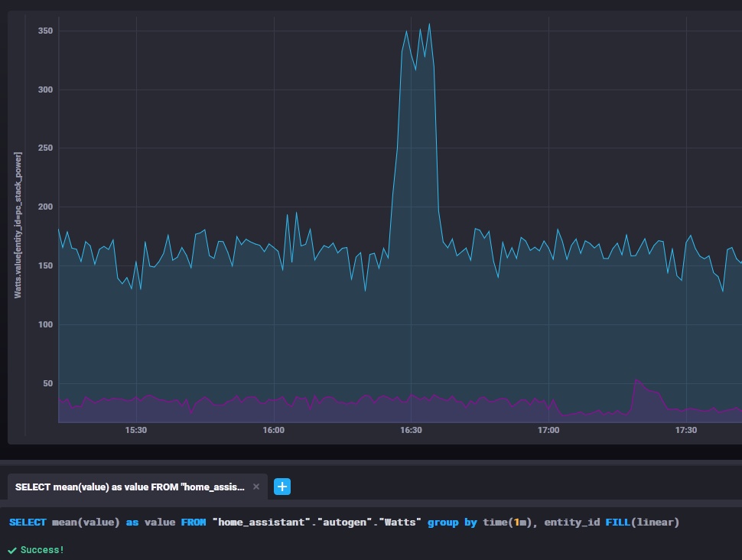742x560 pixels.
Task: Click the green Success checkmark icon
Action: [12, 550]
